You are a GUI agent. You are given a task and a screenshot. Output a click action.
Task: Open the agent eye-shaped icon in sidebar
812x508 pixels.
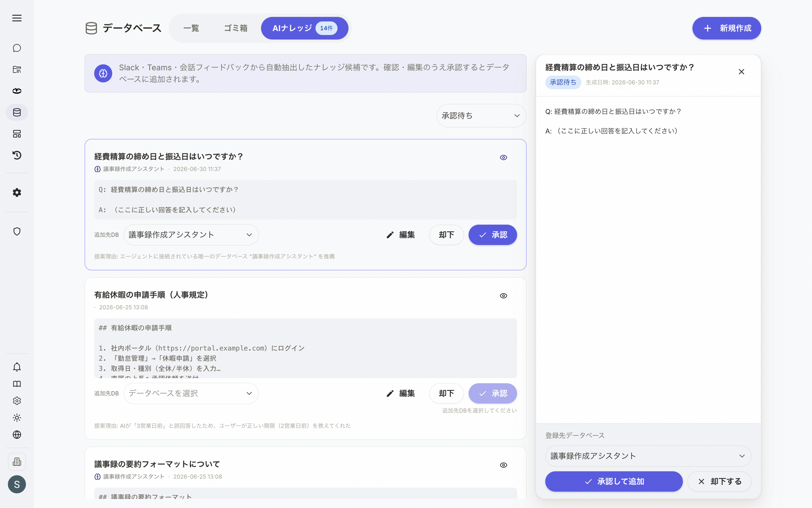point(17,91)
